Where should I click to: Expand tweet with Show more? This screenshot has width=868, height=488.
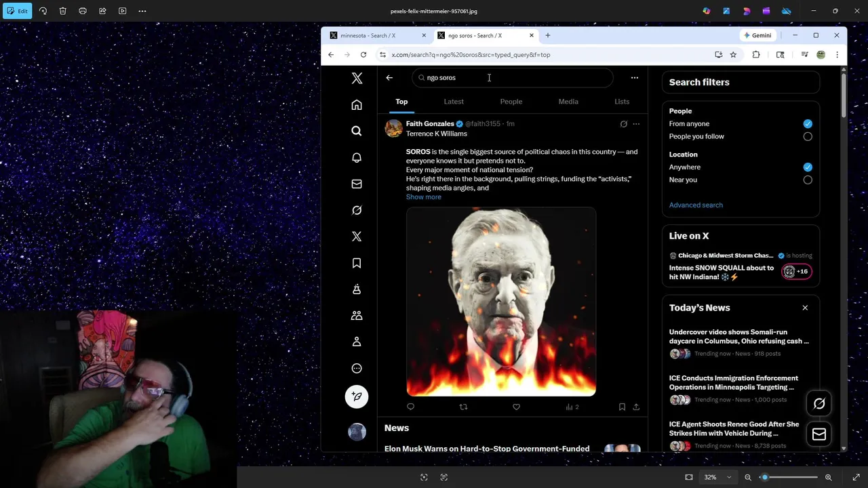[x=423, y=197]
